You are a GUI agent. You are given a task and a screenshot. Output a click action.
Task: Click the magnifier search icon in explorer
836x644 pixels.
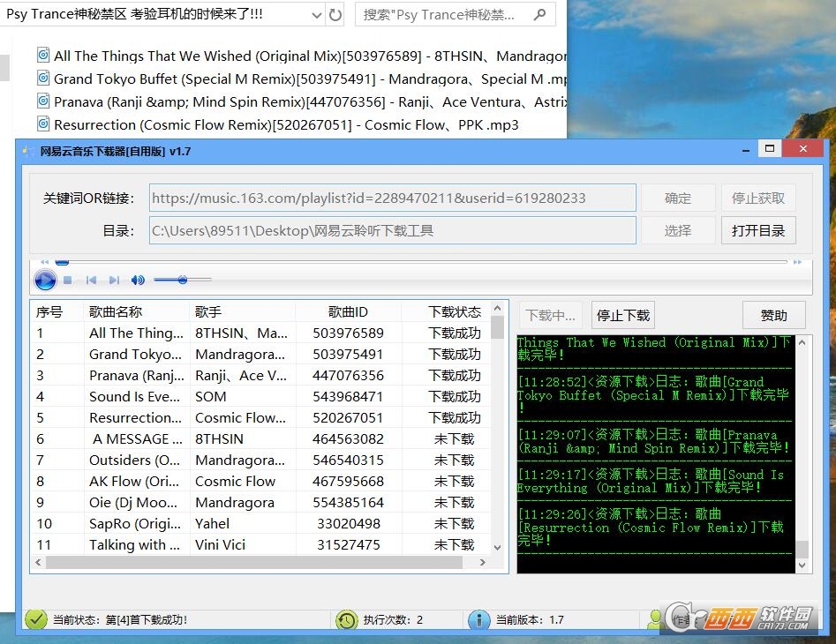coord(539,15)
